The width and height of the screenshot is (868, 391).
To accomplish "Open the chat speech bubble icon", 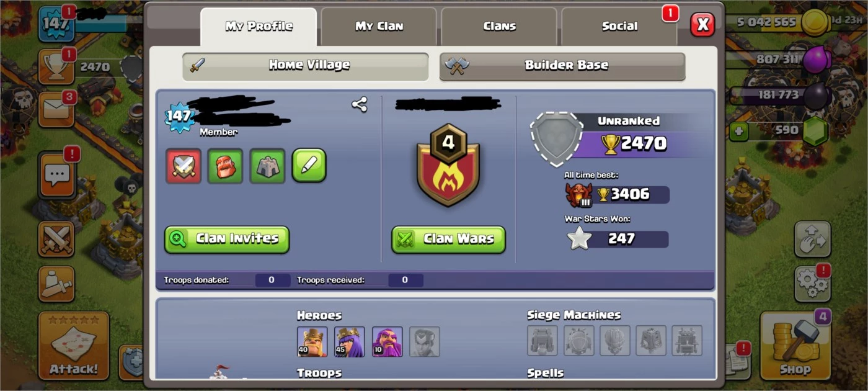I will click(58, 175).
